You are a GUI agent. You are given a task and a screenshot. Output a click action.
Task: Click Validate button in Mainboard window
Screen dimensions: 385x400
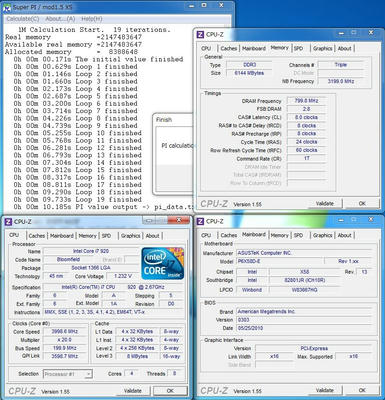coord(325,390)
